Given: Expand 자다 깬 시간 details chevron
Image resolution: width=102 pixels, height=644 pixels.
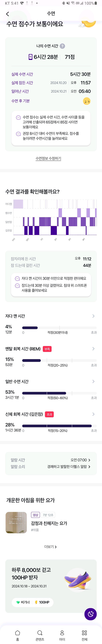Looking at the screenshot, I should (93, 316).
